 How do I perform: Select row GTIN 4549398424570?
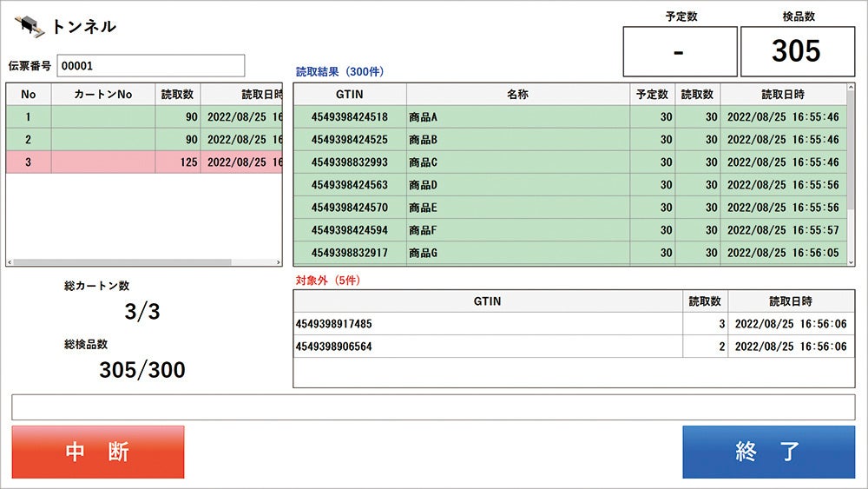[570, 208]
